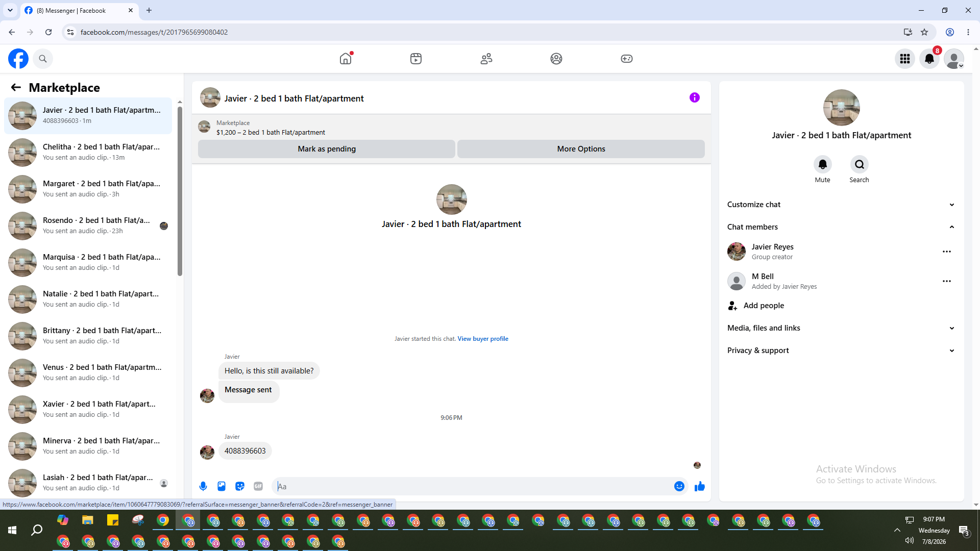This screenshot has height=551, width=980.
Task: Select the Javier conversation in list
Action: 88,116
